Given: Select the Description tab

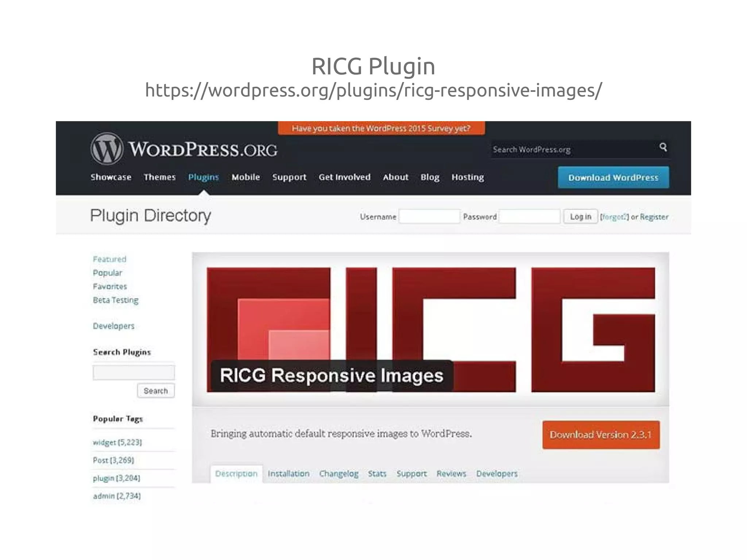Looking at the screenshot, I should point(236,474).
